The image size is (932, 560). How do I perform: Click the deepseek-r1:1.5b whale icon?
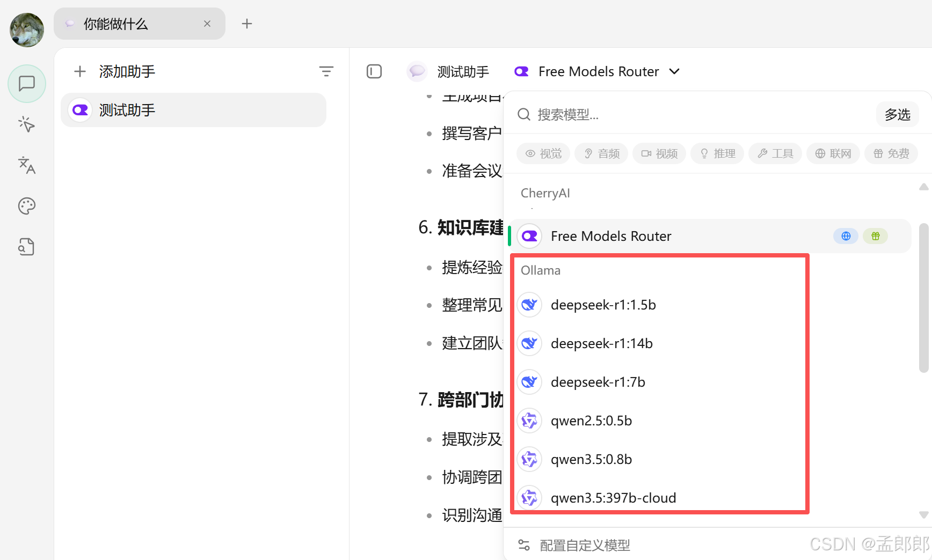[529, 305]
